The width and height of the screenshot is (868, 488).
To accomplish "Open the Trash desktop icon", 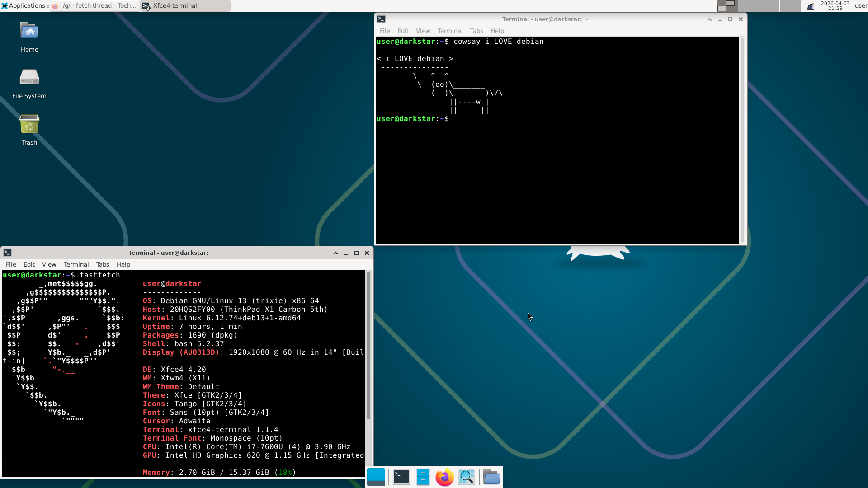I will coord(29,124).
